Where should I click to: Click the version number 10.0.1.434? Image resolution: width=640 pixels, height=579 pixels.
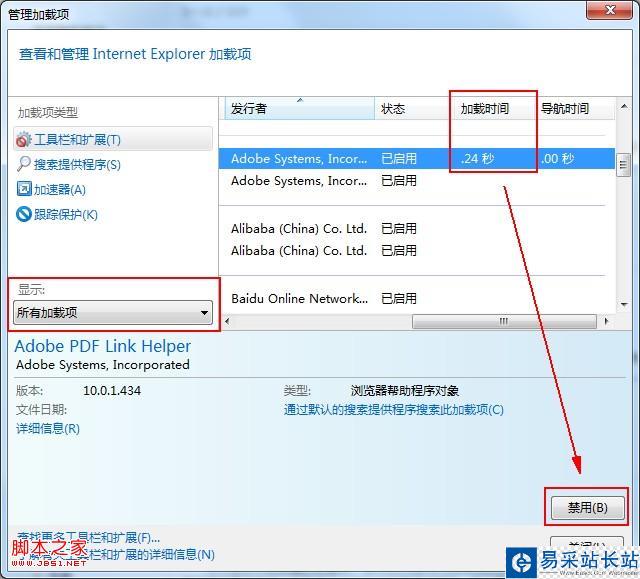(112, 390)
